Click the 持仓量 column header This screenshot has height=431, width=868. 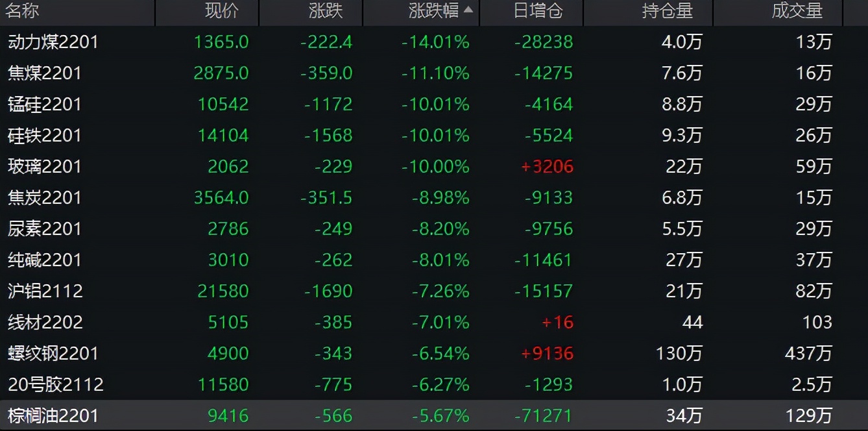click(x=667, y=11)
